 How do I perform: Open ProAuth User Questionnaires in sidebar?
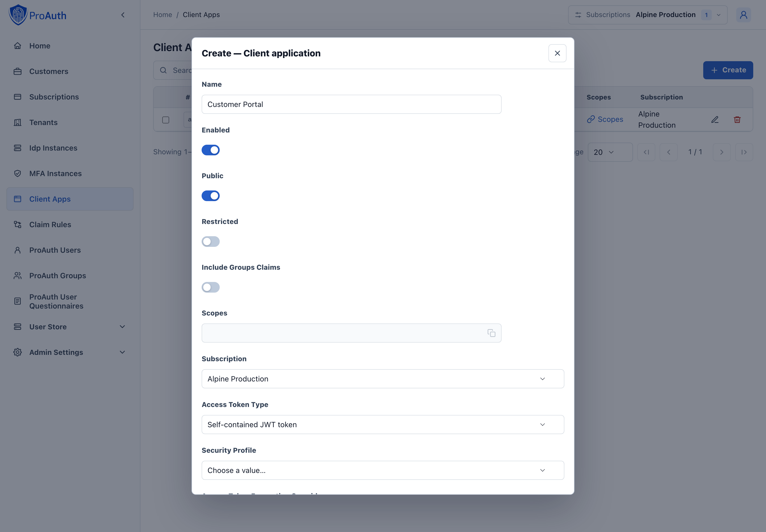click(70, 301)
